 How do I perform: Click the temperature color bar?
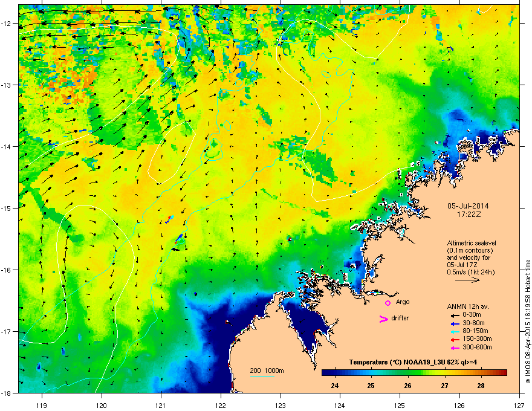coord(414,373)
